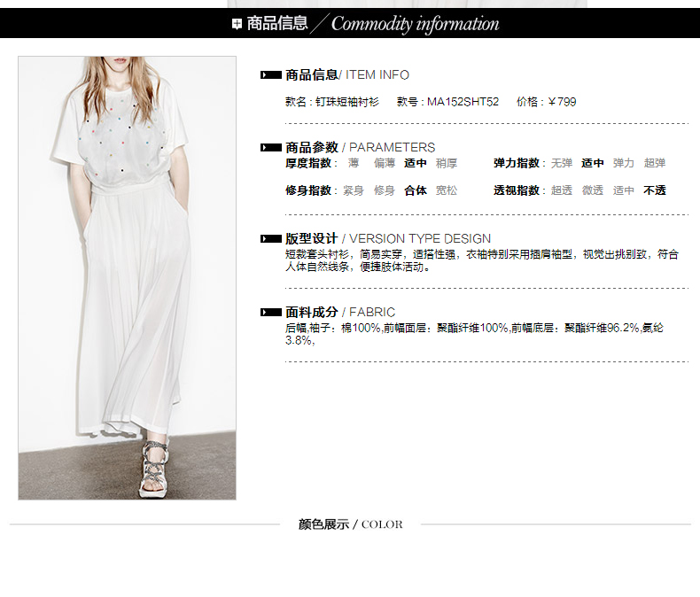This screenshot has height=597, width=700.
Task: Select the bold transparency option 不透
Action: [655, 190]
